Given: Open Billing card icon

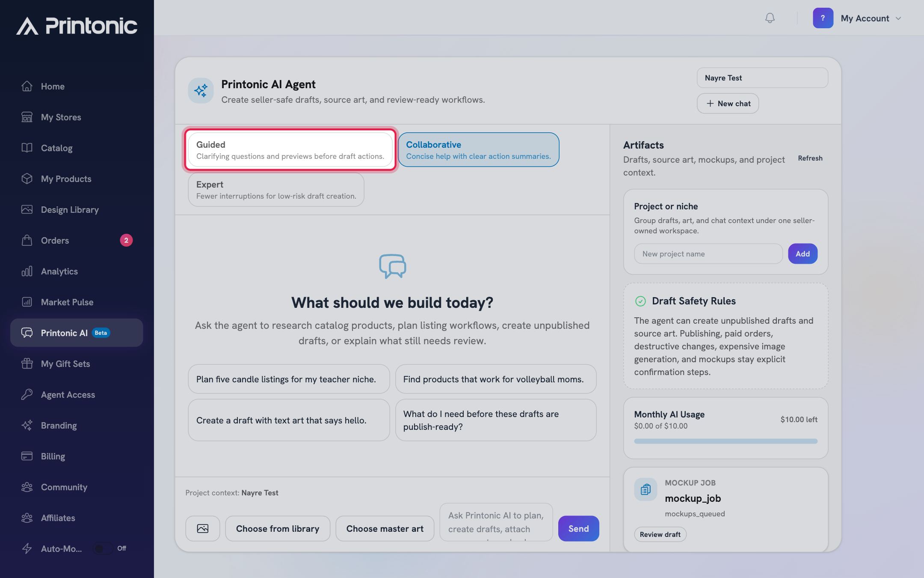Looking at the screenshot, I should [27, 456].
